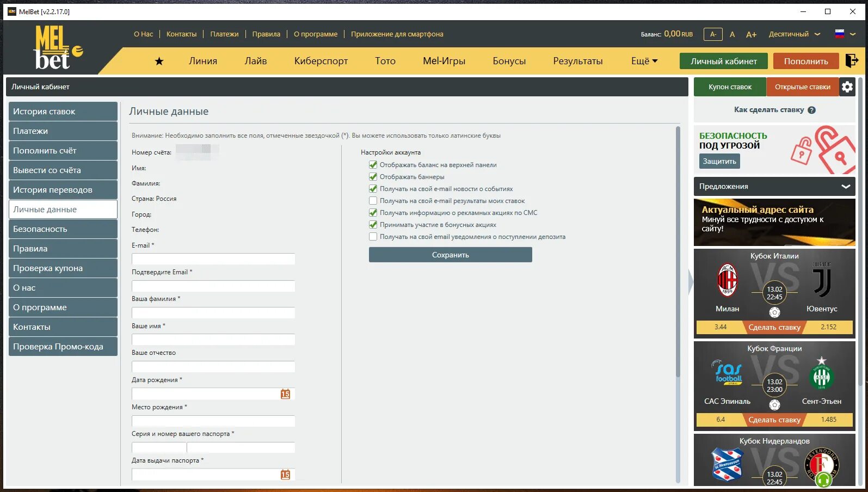This screenshot has width=868, height=492.
Task: Enable email deposit notification checkbox
Action: click(x=373, y=237)
